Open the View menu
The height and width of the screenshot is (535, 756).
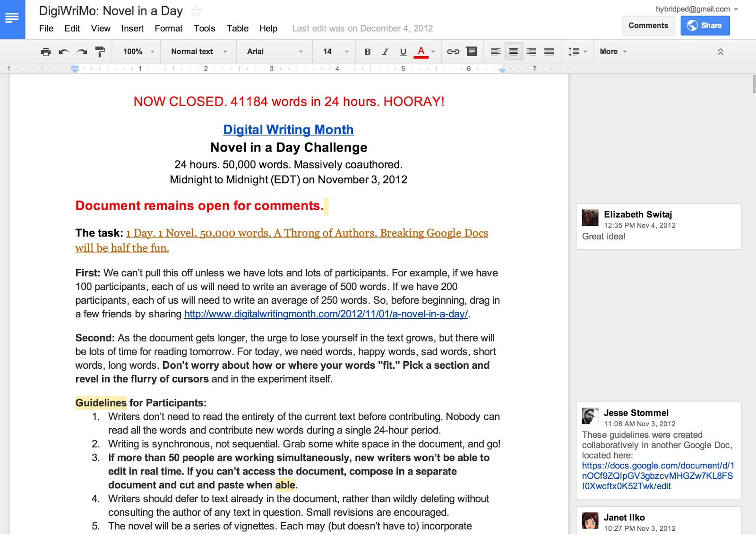click(101, 28)
